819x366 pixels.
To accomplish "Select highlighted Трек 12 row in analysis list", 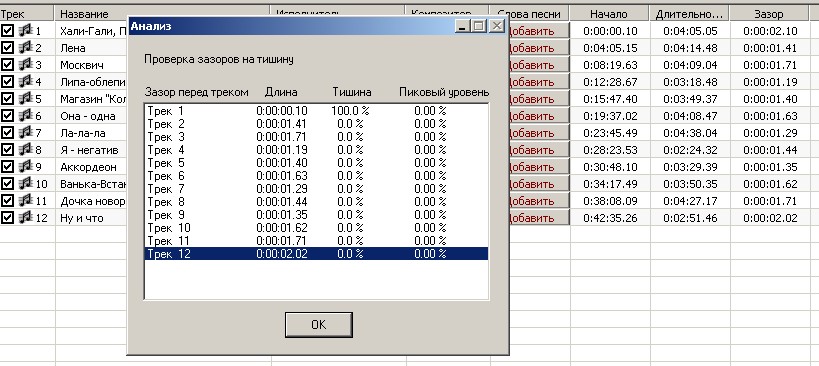I will [x=316, y=254].
